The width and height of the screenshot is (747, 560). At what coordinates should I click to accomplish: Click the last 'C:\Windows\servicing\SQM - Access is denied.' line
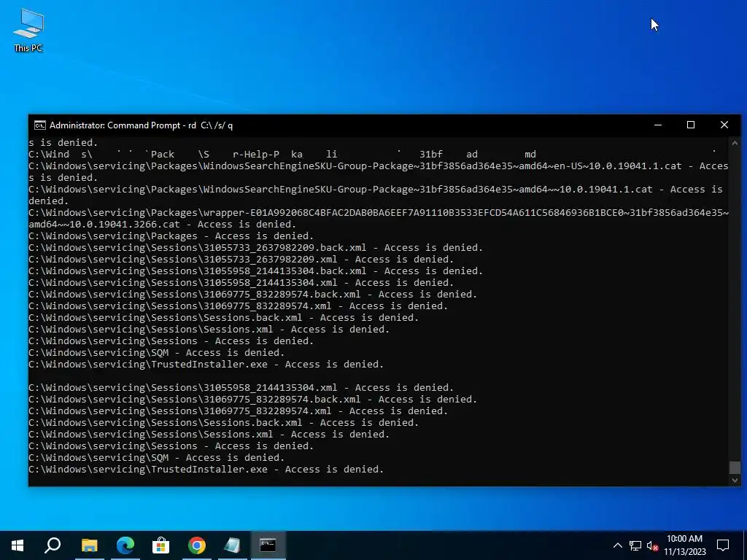pos(156,458)
